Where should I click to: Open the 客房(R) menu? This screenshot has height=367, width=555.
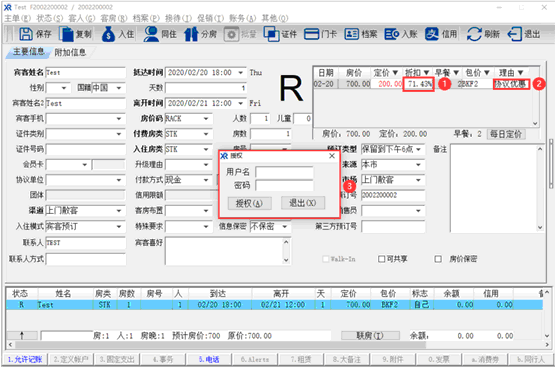[114, 18]
